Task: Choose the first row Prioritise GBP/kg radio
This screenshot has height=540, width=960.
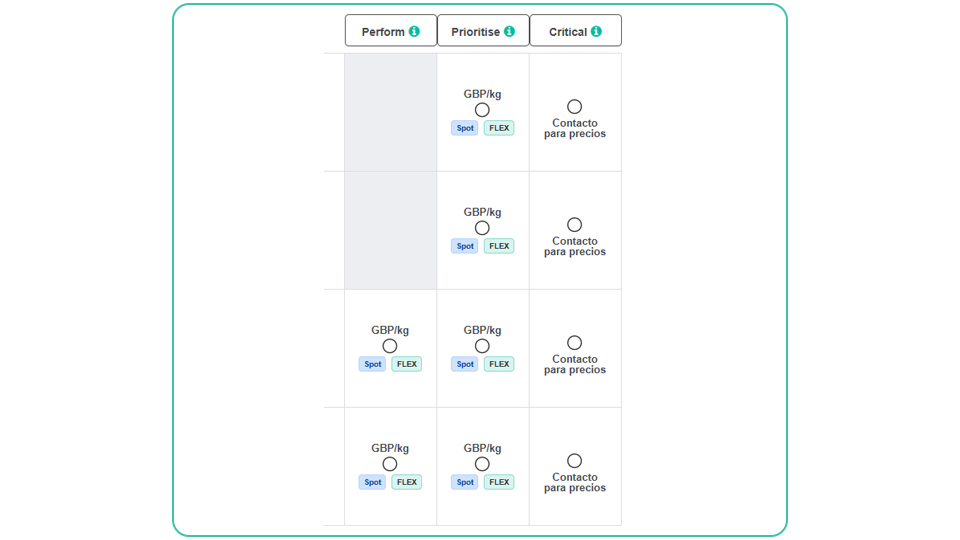Action: [x=482, y=110]
